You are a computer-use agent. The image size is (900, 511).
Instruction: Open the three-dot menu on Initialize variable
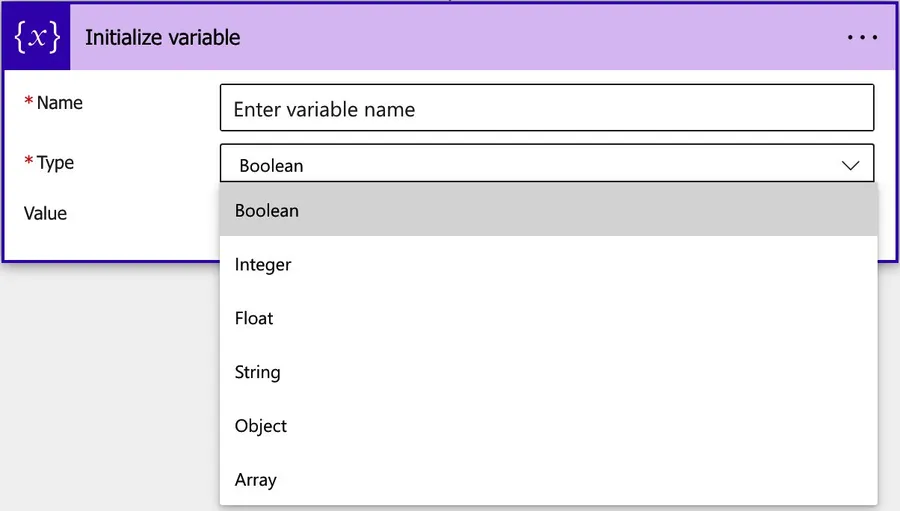click(861, 38)
